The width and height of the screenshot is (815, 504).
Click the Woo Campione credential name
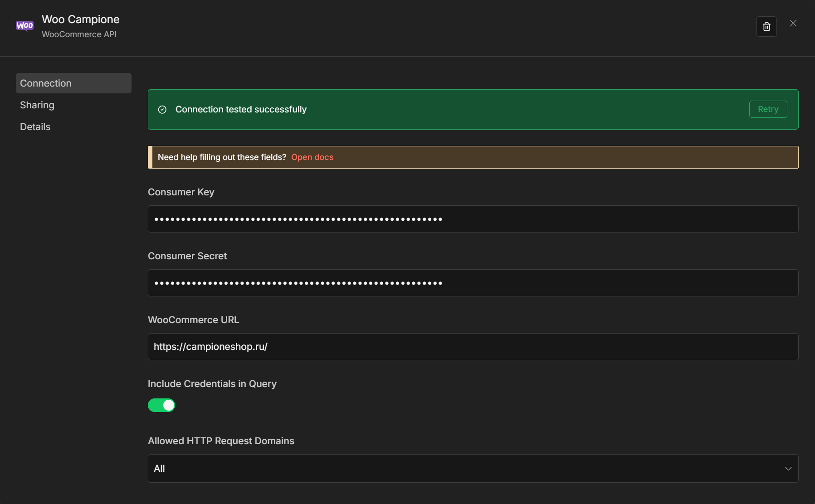tap(81, 19)
